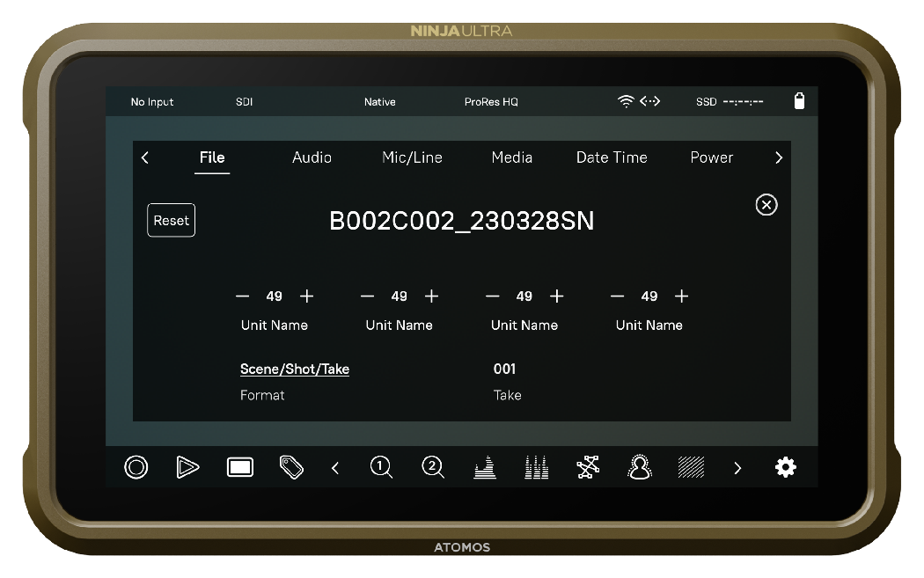
Task: Tap the Native monitoring mode label
Action: coord(379,102)
